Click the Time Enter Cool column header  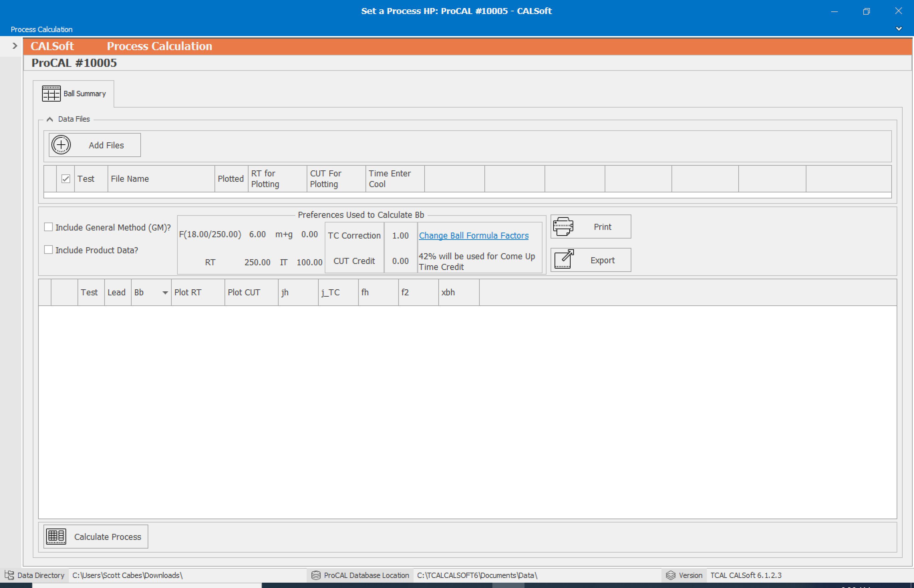tap(395, 179)
